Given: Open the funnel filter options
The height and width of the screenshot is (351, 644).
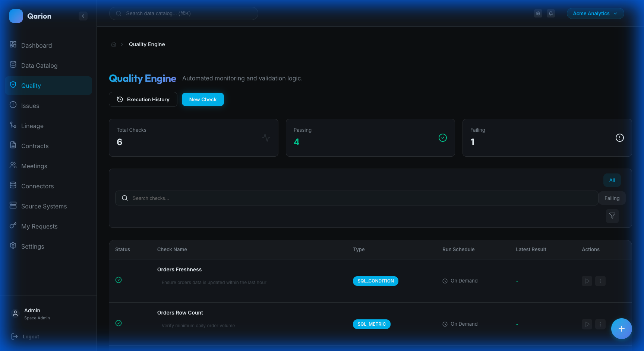Looking at the screenshot, I should [x=612, y=216].
